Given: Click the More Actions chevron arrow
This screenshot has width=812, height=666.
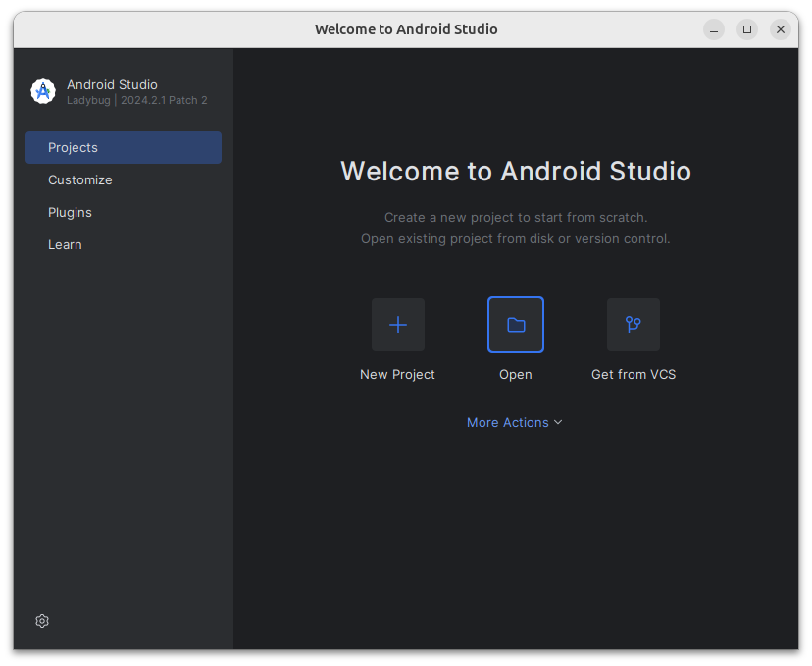Looking at the screenshot, I should point(558,422).
